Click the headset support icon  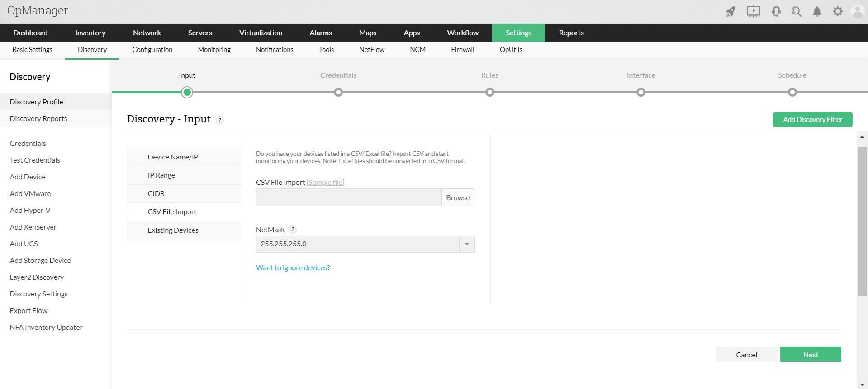coord(776,11)
